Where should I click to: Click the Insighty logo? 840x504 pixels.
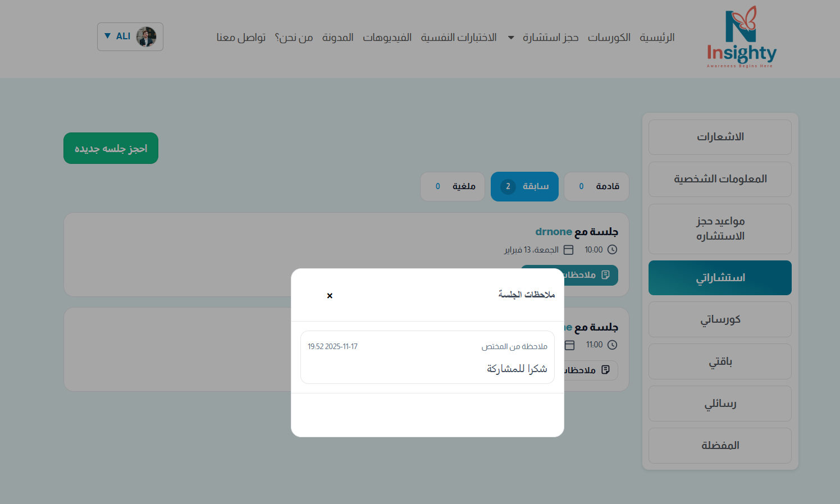[x=741, y=38]
